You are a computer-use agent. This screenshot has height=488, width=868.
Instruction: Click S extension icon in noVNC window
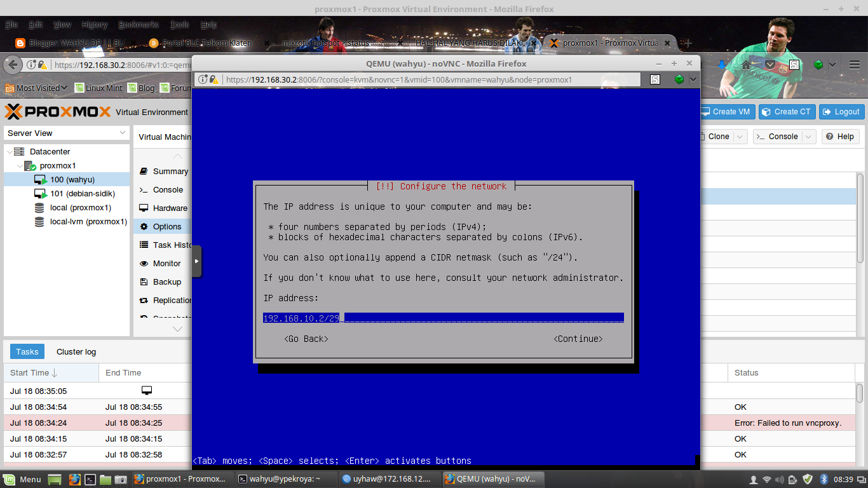[655, 79]
